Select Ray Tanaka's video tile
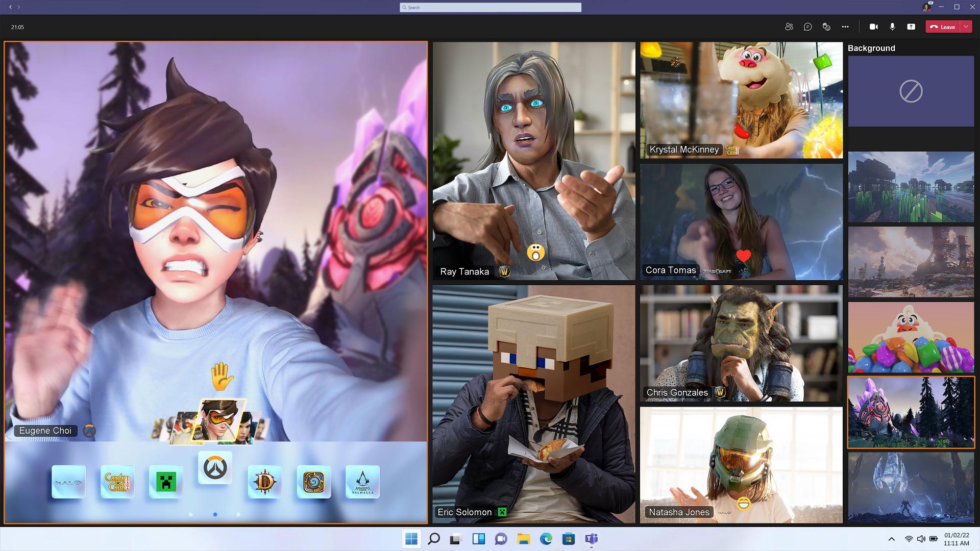 coord(534,161)
